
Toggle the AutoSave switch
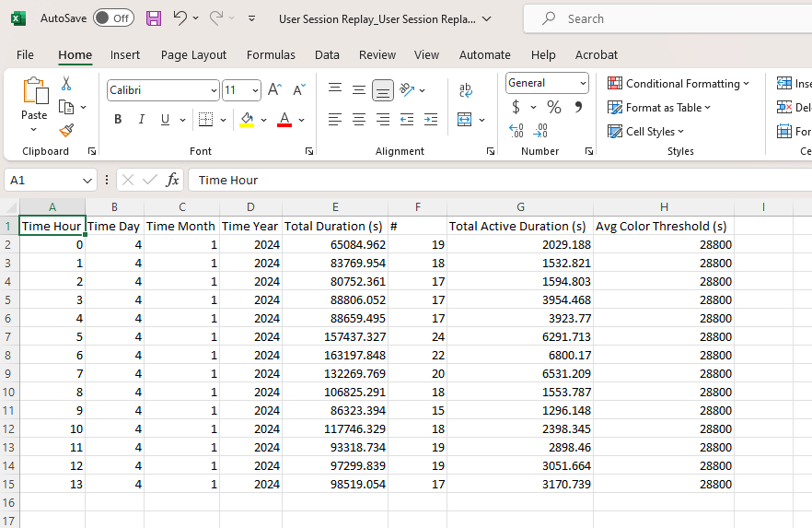pos(113,18)
